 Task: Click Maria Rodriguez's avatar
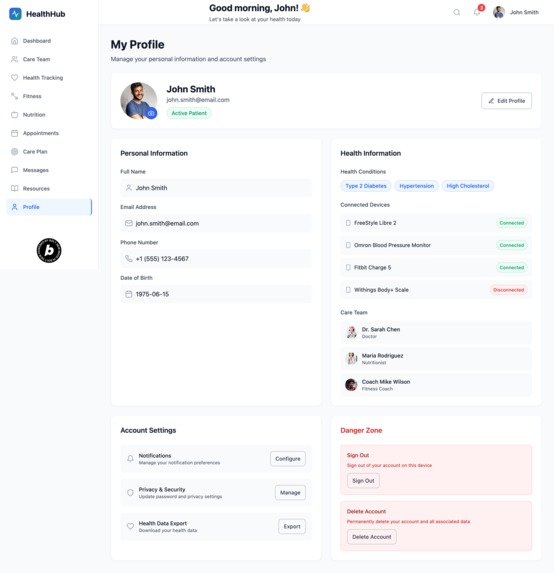(x=351, y=358)
